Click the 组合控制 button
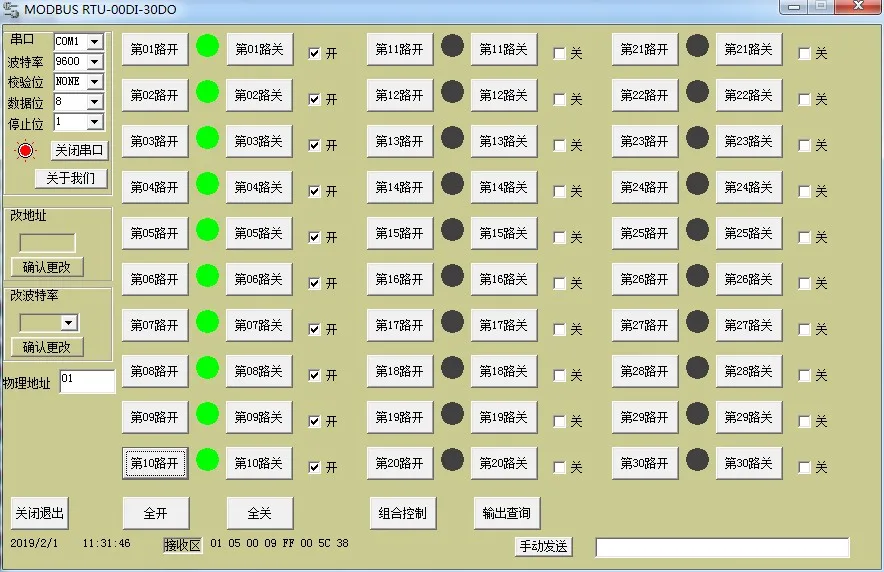The image size is (884, 572). pos(403,513)
